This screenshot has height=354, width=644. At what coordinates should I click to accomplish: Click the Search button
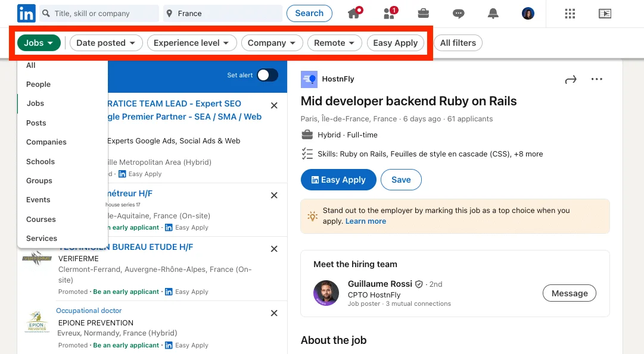pos(309,13)
